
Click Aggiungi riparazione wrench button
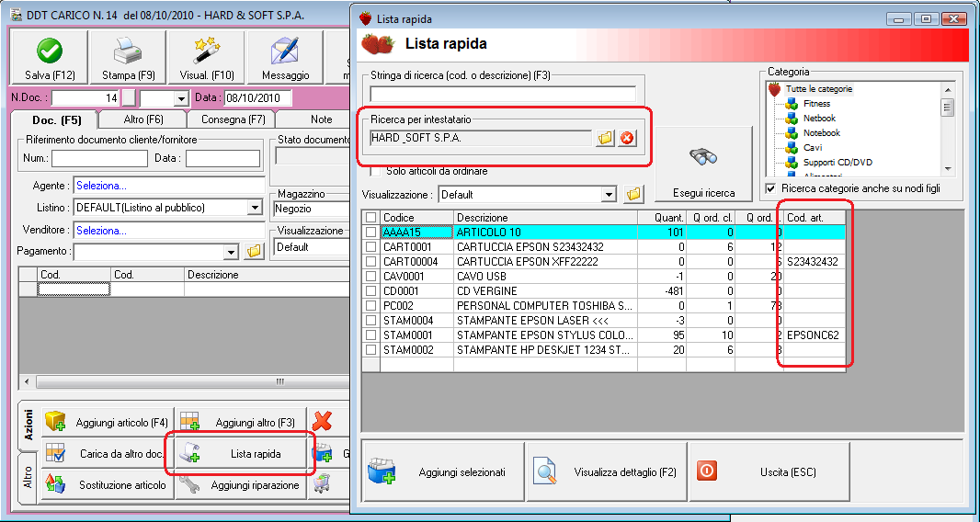[242, 484]
